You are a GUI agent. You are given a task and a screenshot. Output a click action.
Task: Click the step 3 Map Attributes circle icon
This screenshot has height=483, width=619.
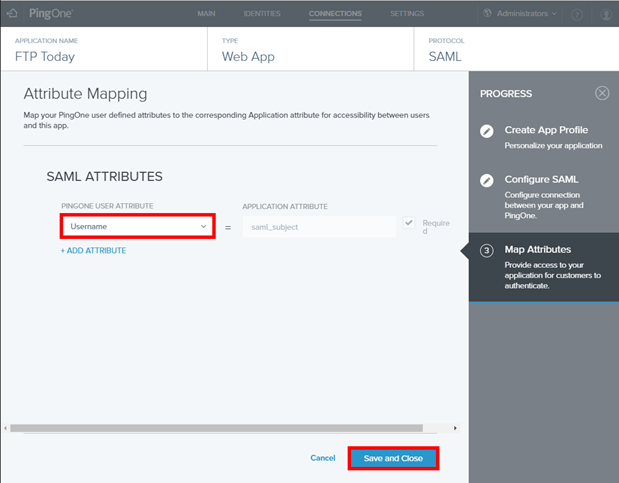(487, 250)
